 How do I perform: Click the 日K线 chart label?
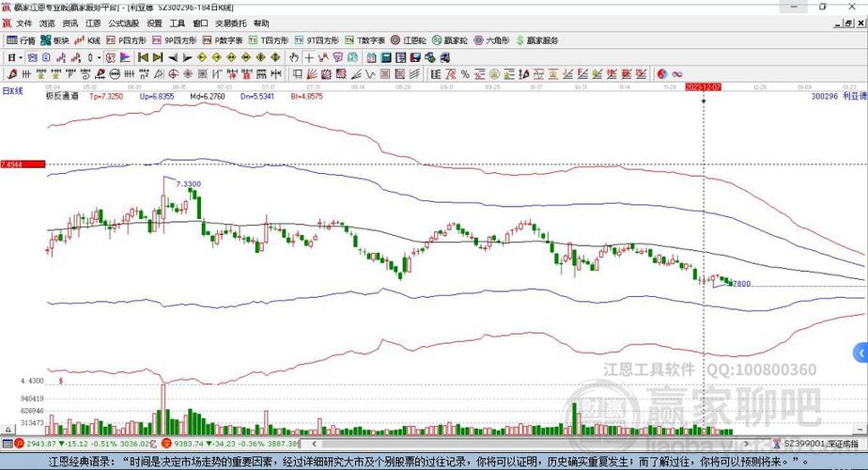tap(12, 91)
